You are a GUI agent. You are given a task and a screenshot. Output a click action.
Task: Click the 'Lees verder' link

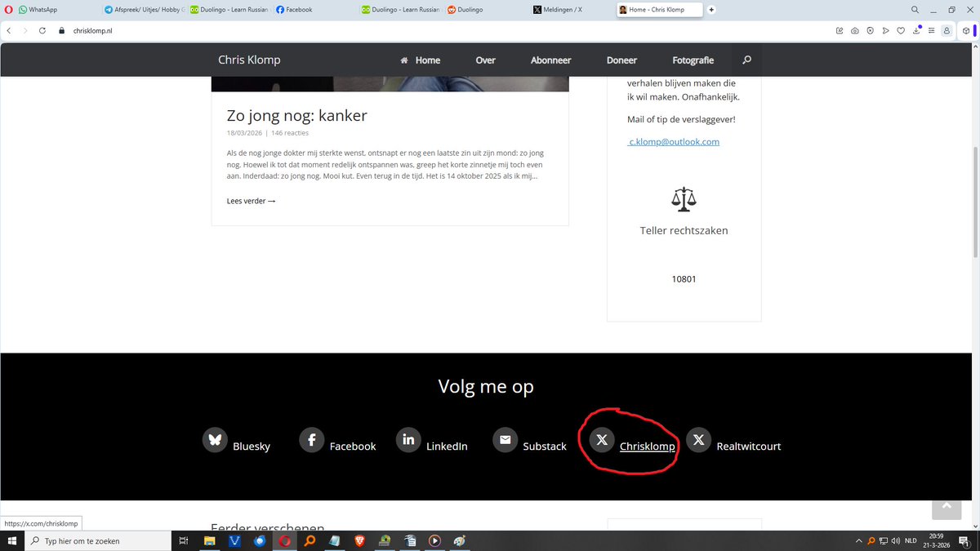(x=252, y=201)
